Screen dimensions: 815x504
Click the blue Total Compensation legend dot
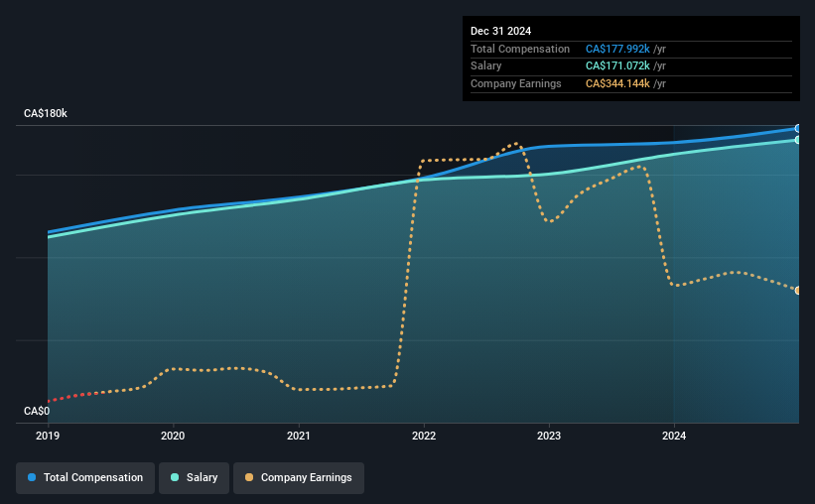tap(32, 477)
